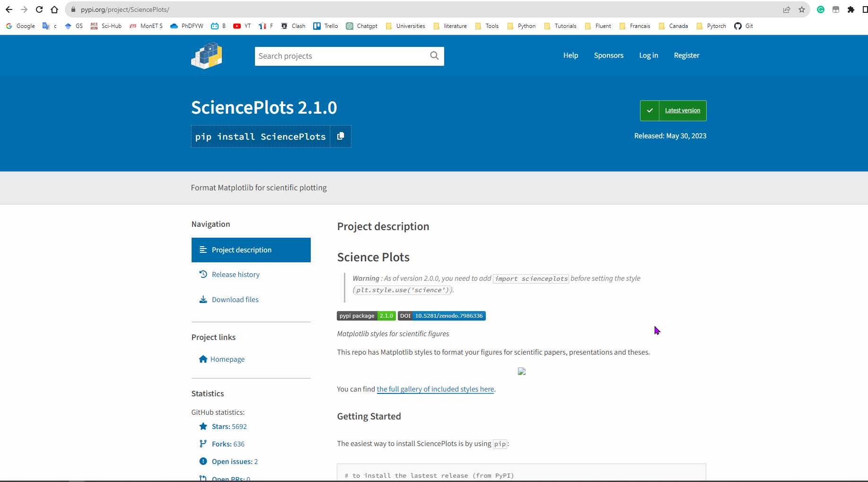Image resolution: width=868 pixels, height=482 pixels.
Task: Expand the Francais bookmark folder
Action: click(x=635, y=26)
